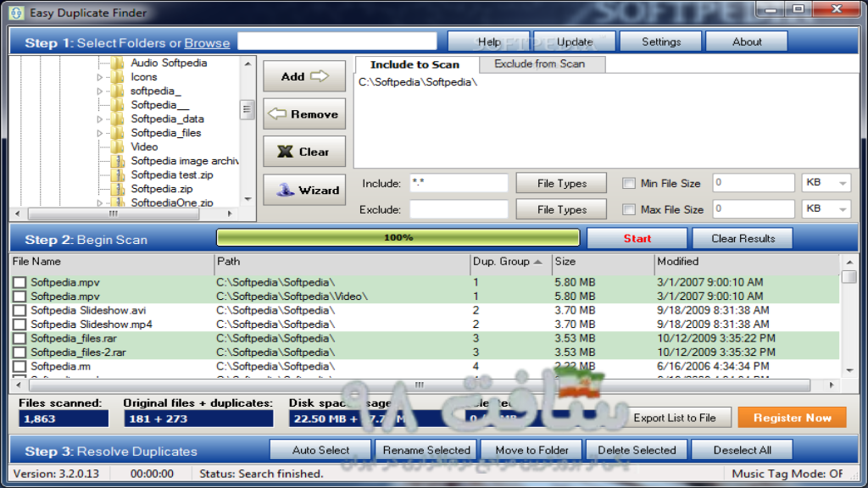The width and height of the screenshot is (868, 488).
Task: Open the About dialog
Action: 747,42
